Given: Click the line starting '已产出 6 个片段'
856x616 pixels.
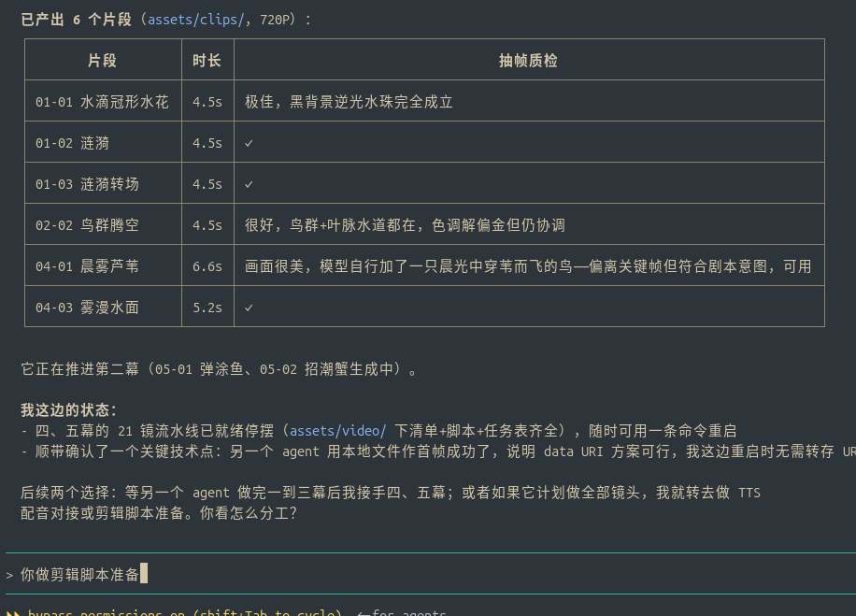Looking at the screenshot, I should (x=166, y=20).
